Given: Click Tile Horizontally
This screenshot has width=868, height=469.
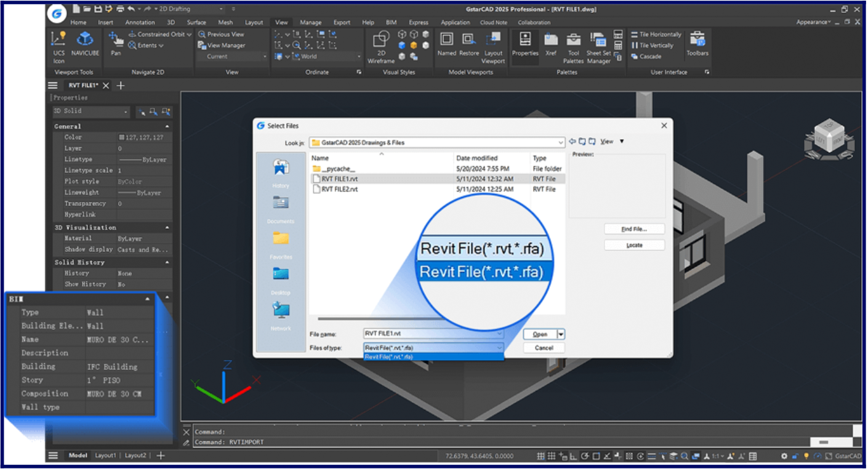Looking at the screenshot, I should (656, 34).
